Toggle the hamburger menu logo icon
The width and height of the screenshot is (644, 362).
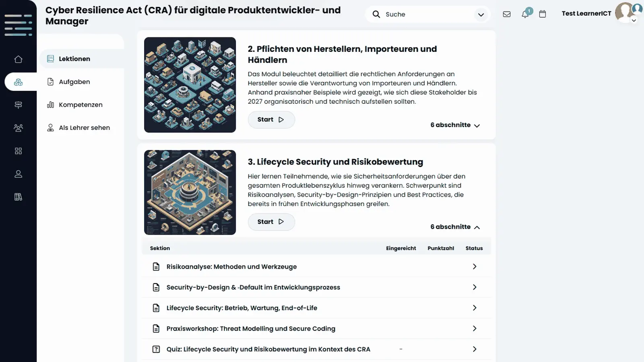18,25
